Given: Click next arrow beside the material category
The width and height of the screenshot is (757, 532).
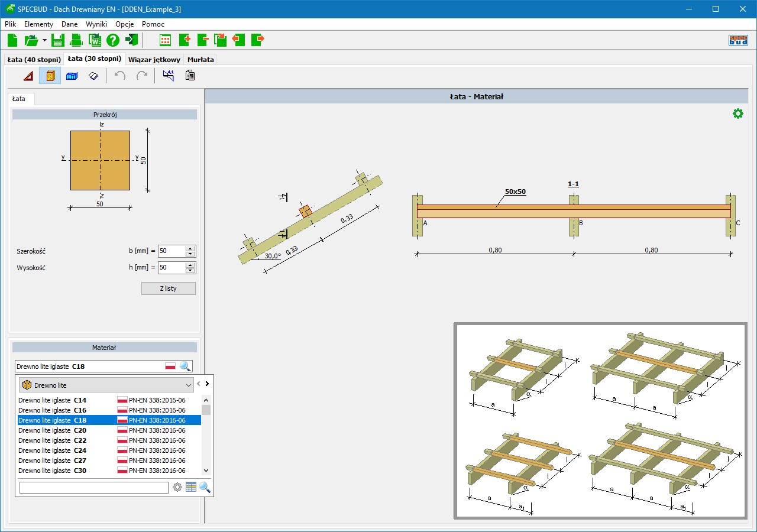Looking at the screenshot, I should pyautogui.click(x=207, y=384).
